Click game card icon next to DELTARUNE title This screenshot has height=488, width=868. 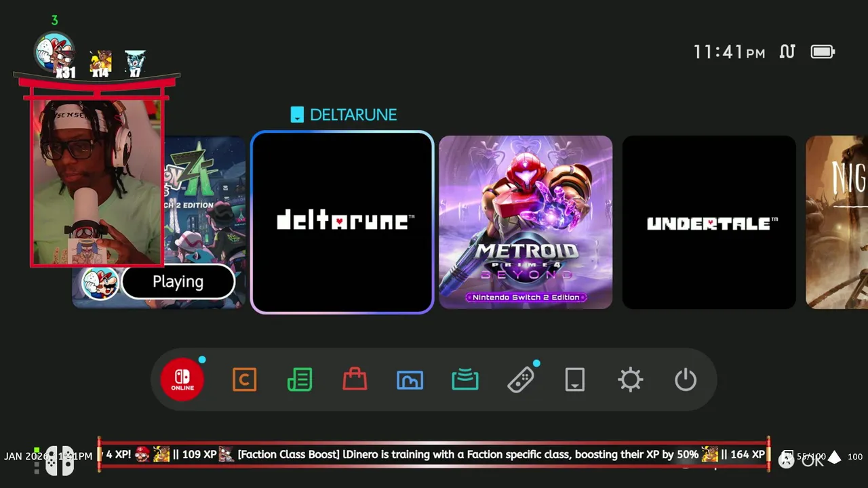[297, 115]
